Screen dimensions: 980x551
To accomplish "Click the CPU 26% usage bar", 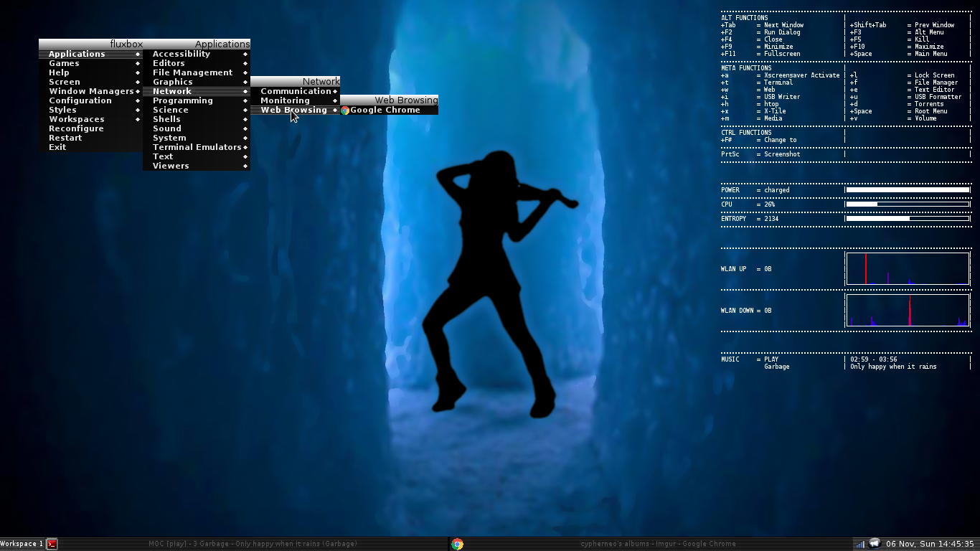I will [x=908, y=204].
